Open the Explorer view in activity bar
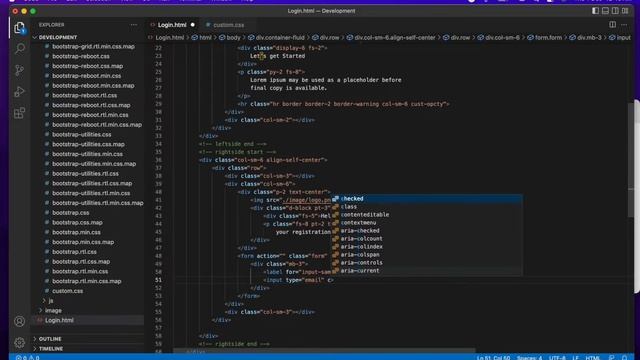 pyautogui.click(x=19, y=28)
